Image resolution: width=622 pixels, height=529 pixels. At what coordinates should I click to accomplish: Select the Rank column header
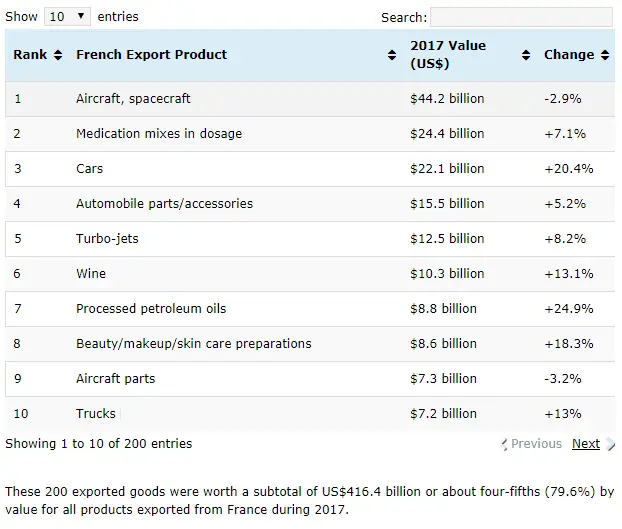29,55
